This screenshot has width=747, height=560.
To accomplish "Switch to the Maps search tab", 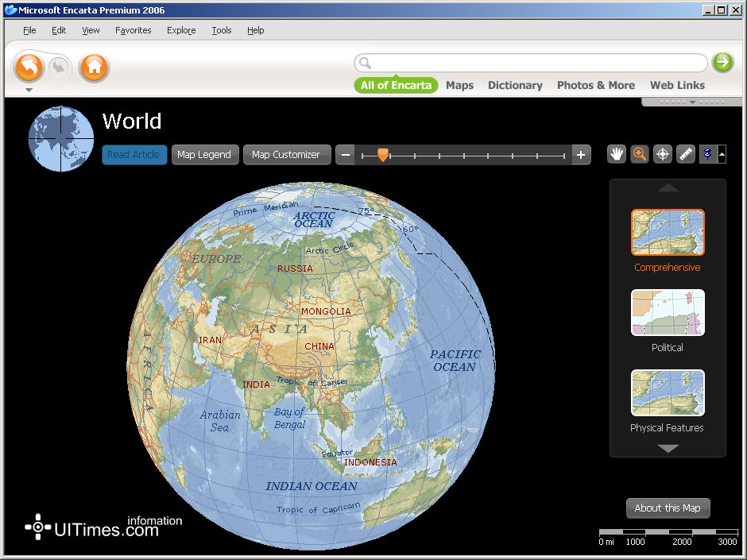I will pyautogui.click(x=460, y=85).
